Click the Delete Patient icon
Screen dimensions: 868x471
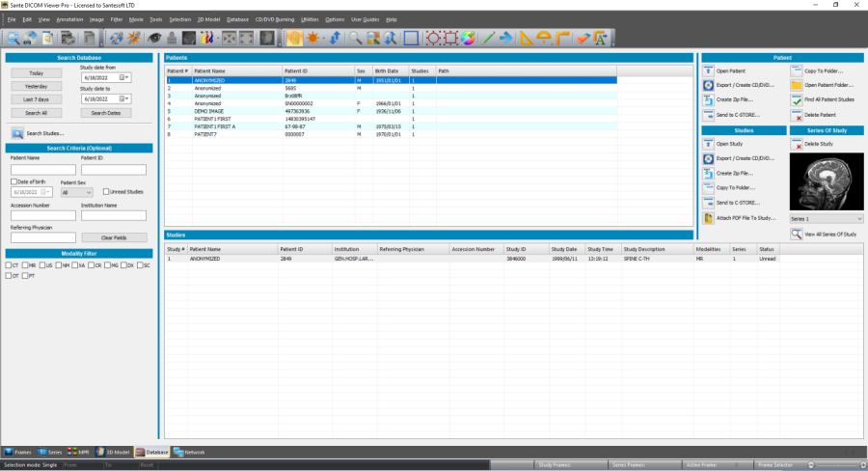coord(796,114)
